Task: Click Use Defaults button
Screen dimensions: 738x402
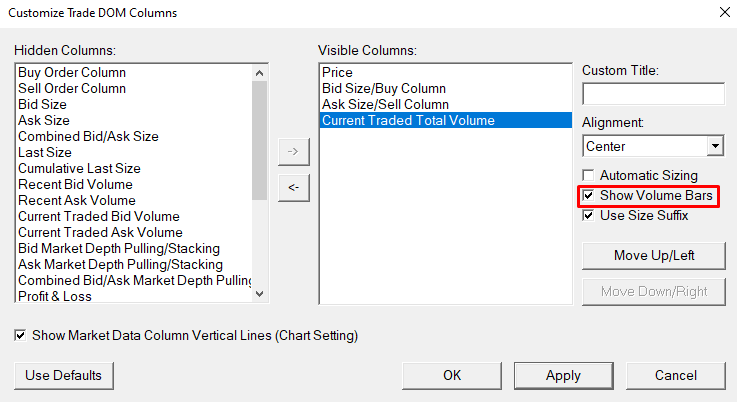Action: tap(64, 376)
